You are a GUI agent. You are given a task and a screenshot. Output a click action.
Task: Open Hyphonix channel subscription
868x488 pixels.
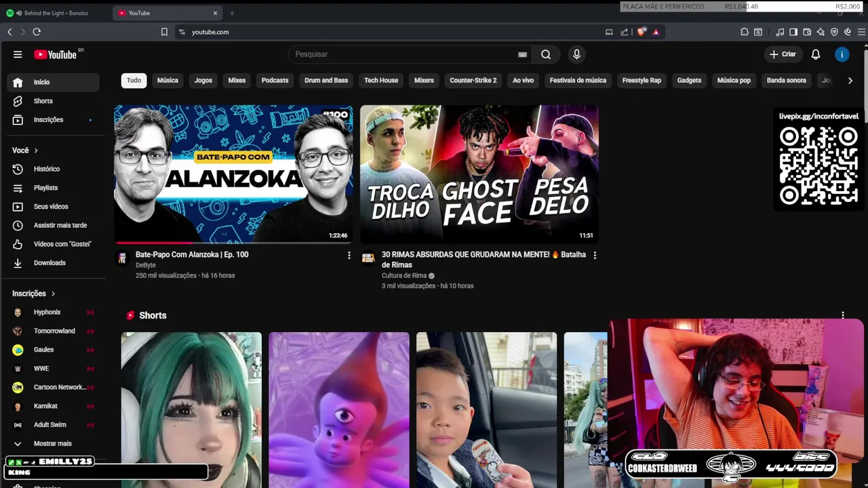coord(53,312)
